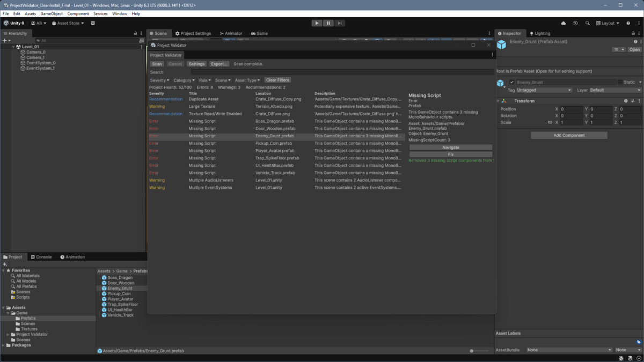Click the Settings button in Project Validator
Viewport: 644px width, 362px height.
[196, 64]
